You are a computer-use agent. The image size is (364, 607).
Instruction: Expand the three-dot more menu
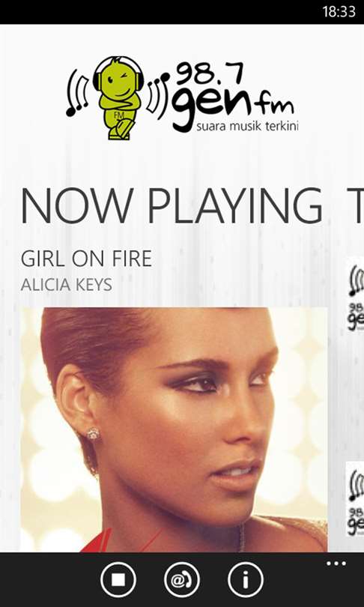pyautogui.click(x=336, y=564)
